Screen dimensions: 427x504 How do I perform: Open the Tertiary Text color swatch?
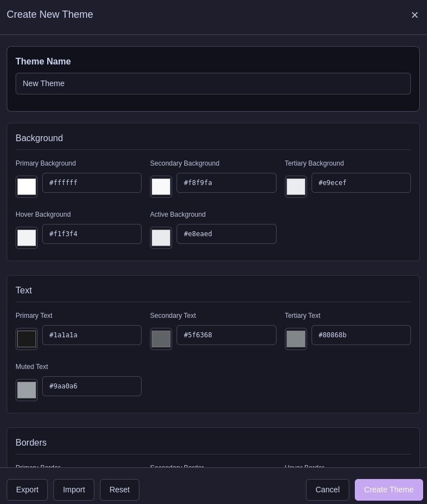coord(295,339)
